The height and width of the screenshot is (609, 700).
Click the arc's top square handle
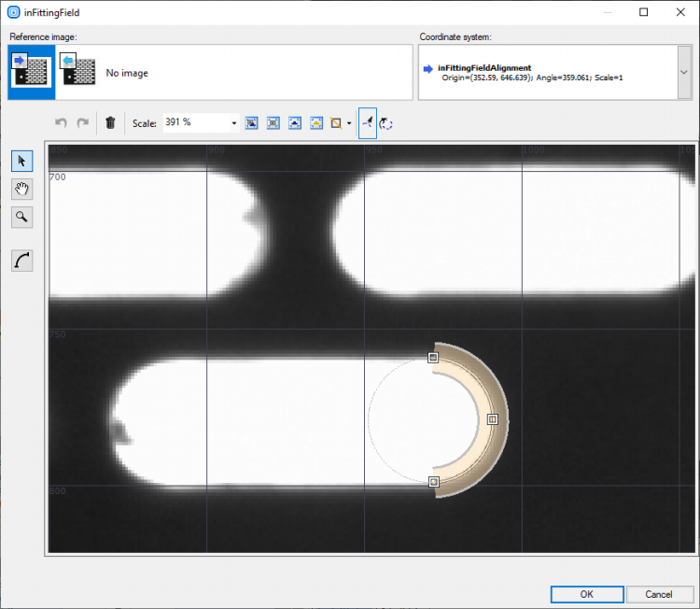433,358
